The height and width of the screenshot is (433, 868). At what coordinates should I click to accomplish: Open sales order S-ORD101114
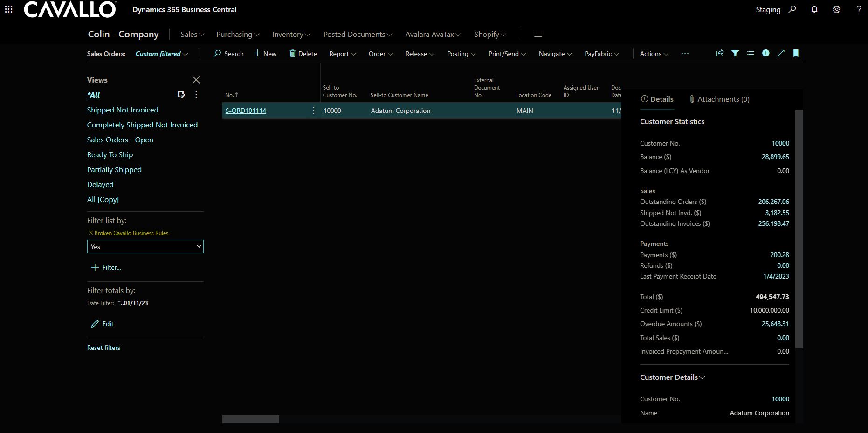click(x=246, y=111)
